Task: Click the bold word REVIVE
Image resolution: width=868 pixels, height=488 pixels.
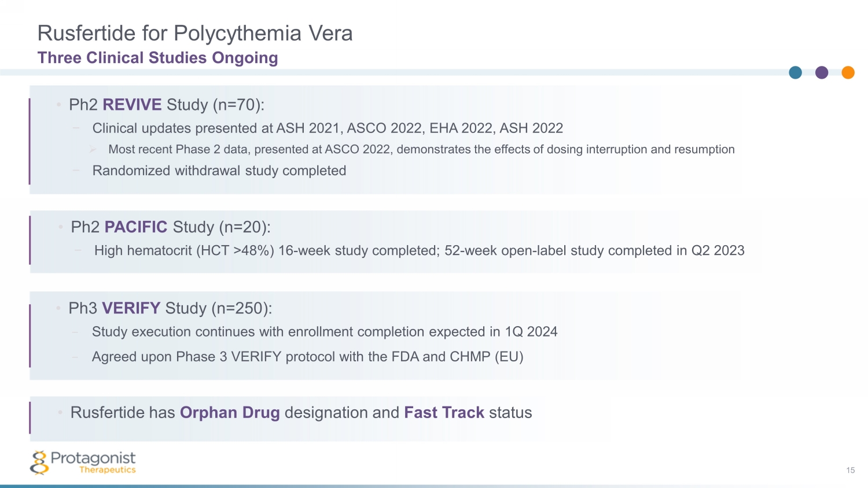Action: point(132,105)
